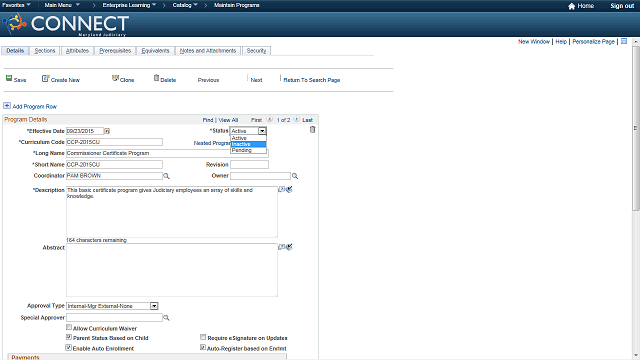Click Personalize Page link
This screenshot has height=360, width=640.
pos(593,42)
